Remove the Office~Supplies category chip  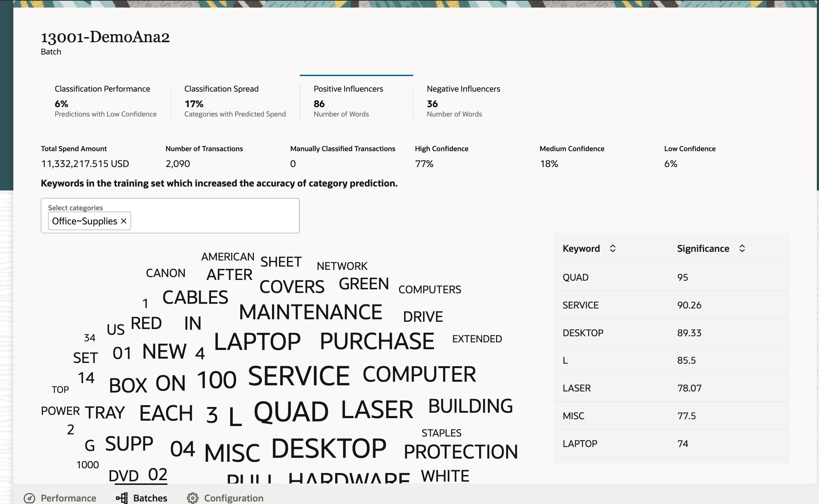pyautogui.click(x=124, y=221)
